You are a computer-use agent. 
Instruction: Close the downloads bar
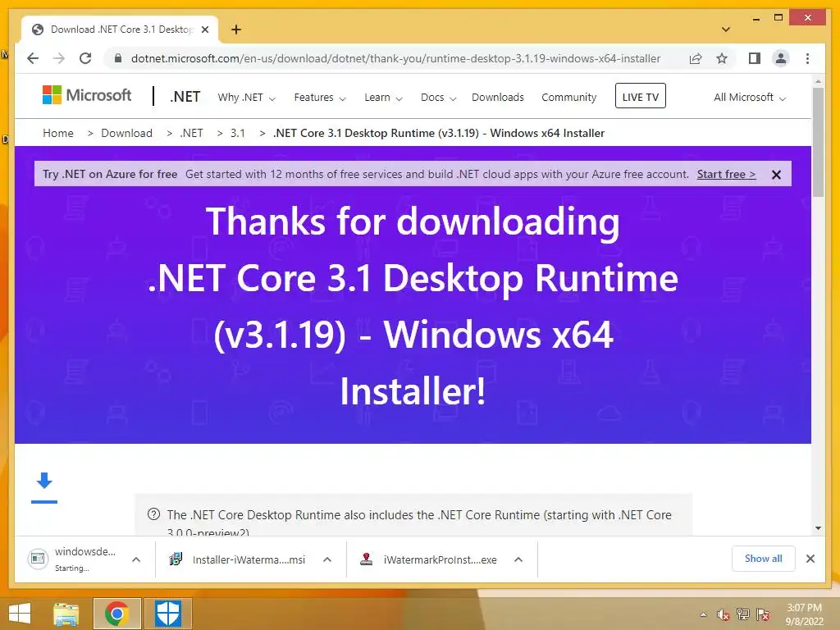click(x=810, y=559)
